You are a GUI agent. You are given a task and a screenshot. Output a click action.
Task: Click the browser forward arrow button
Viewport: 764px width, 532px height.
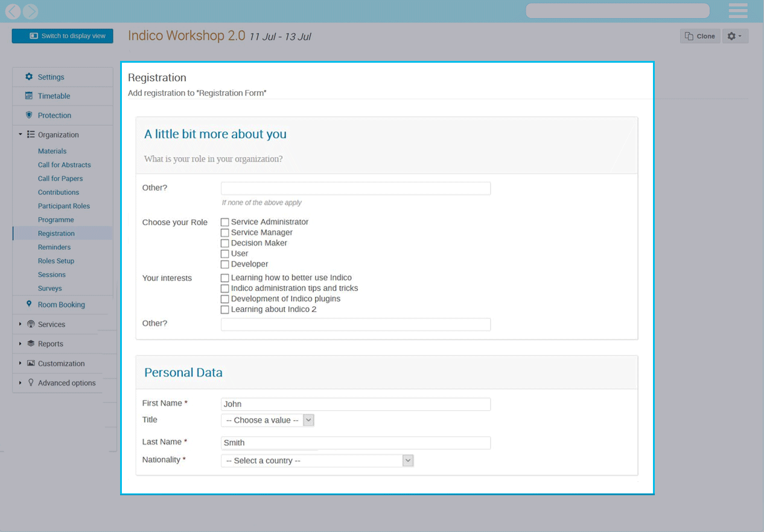point(30,11)
